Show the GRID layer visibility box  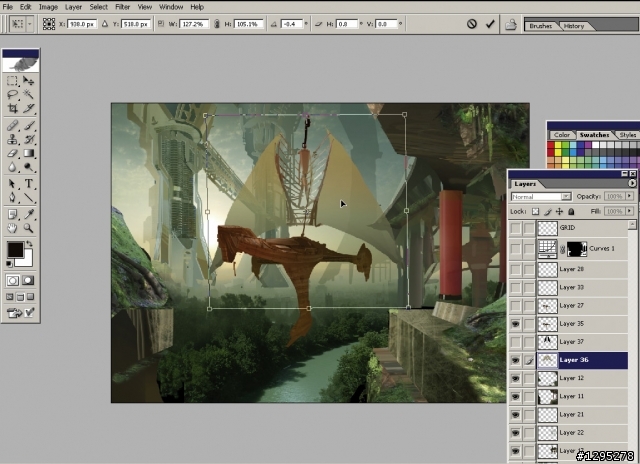[x=516, y=228]
